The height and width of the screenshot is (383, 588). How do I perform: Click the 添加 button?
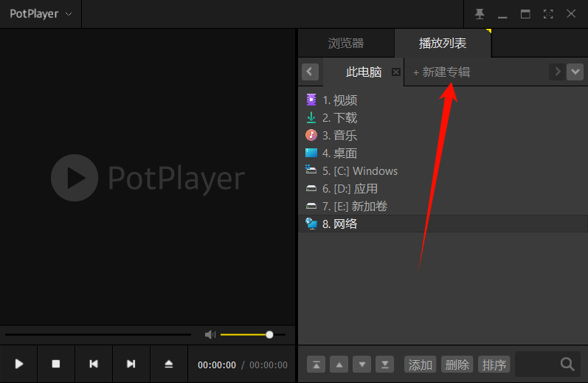[420, 365]
